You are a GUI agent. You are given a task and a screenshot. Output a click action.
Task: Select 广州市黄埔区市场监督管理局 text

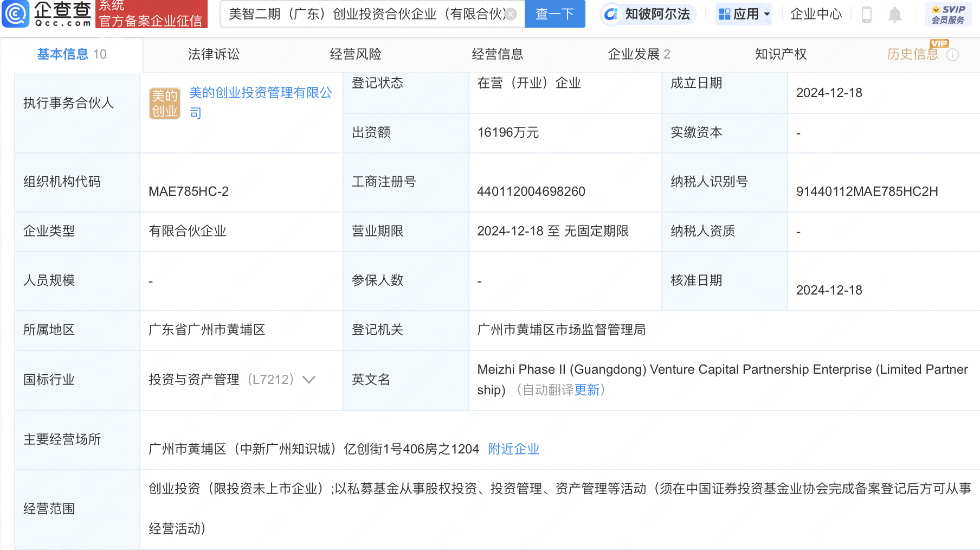(562, 330)
